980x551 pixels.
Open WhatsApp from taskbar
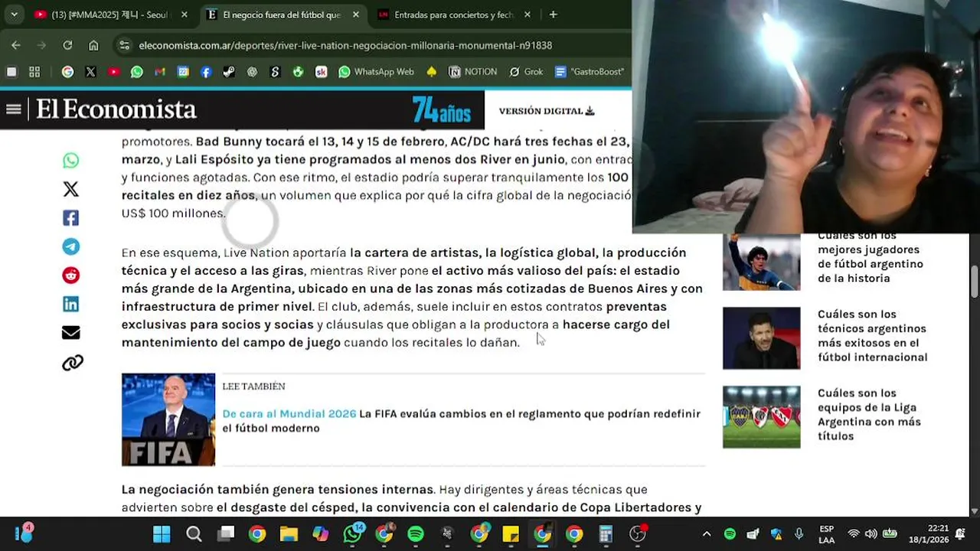click(x=353, y=534)
